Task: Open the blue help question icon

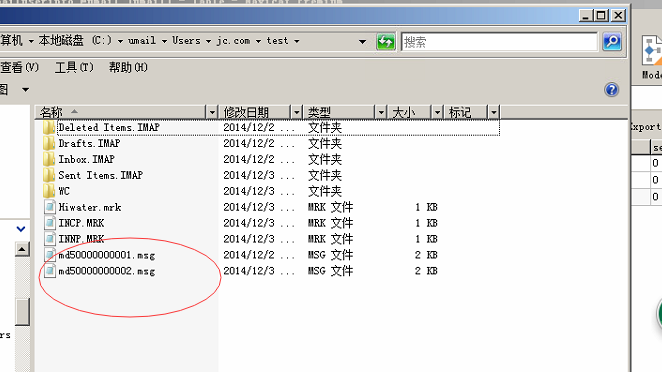Action: point(611,90)
